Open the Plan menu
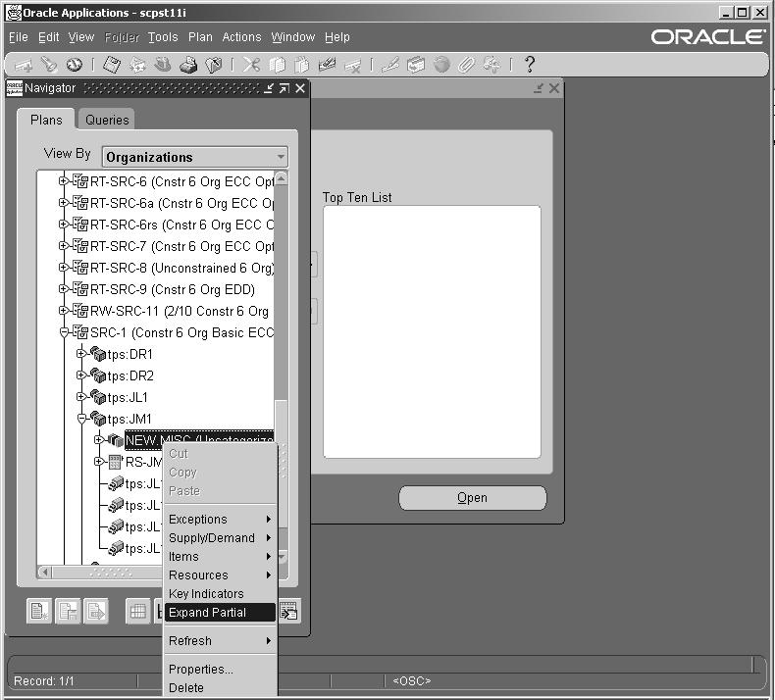Viewport: 775px width, 700px height. [x=200, y=37]
